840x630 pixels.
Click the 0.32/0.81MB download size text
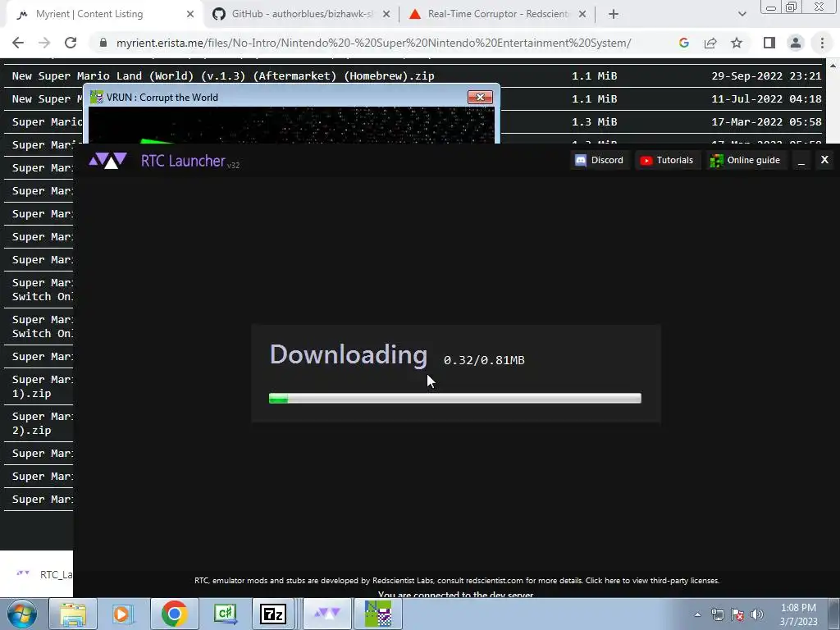coord(484,360)
